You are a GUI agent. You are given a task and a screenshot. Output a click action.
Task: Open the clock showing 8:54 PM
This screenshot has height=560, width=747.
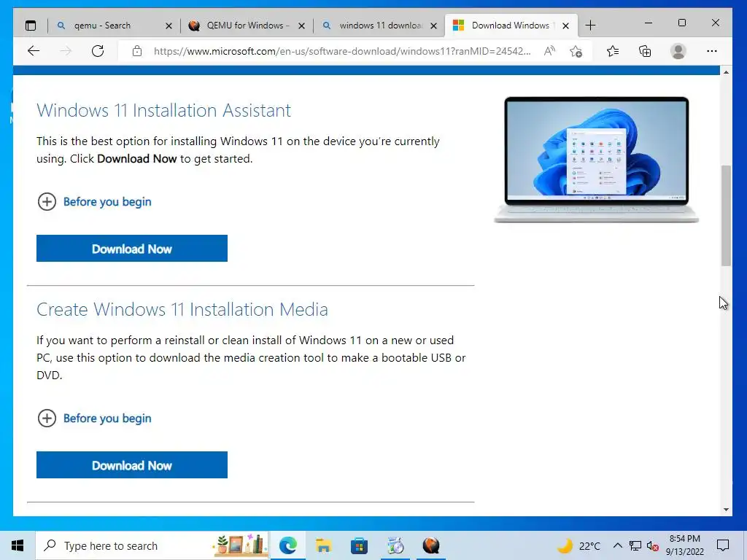pyautogui.click(x=684, y=545)
